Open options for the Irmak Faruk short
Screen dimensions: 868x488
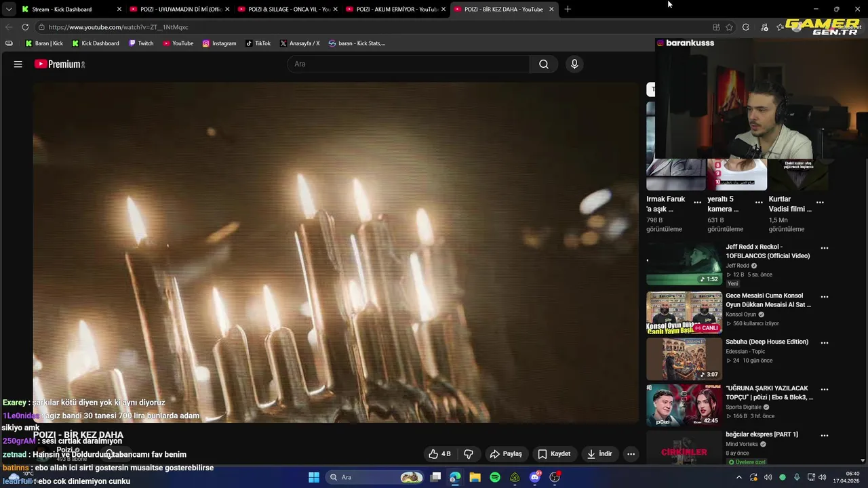coord(697,202)
